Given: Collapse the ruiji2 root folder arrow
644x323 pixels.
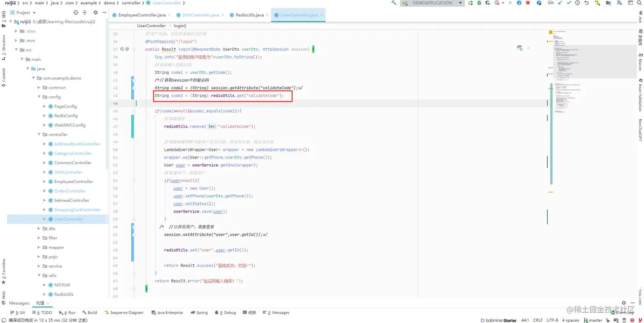Looking at the screenshot, I should click(x=10, y=22).
